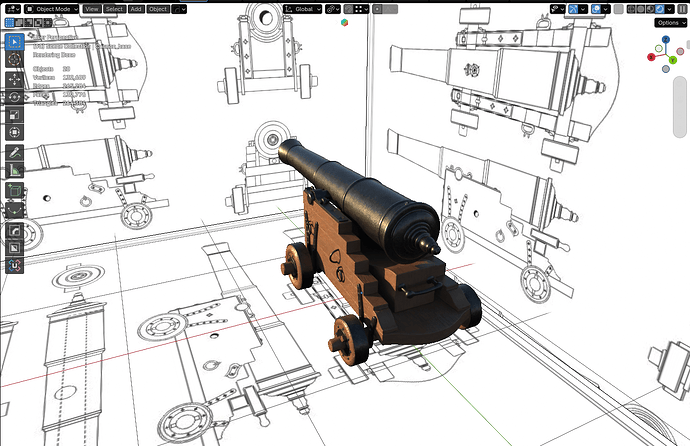Toggle X-ray mode button
The image size is (690, 446).
[x=618, y=9]
